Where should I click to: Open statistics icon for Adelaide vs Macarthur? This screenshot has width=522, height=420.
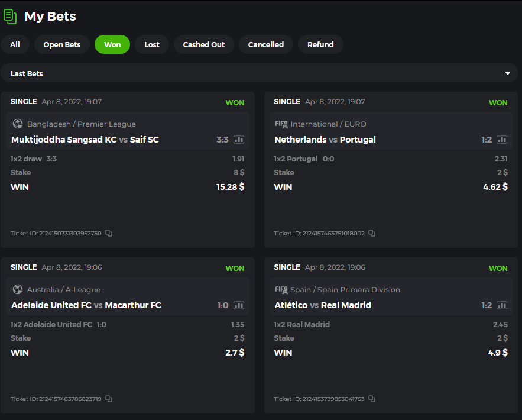(x=239, y=306)
